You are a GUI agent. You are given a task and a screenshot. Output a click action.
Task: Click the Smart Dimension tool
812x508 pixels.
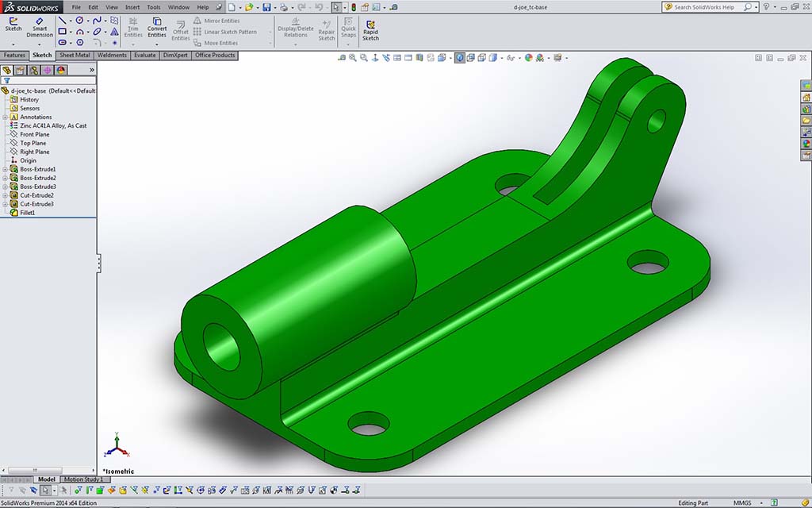(39, 26)
